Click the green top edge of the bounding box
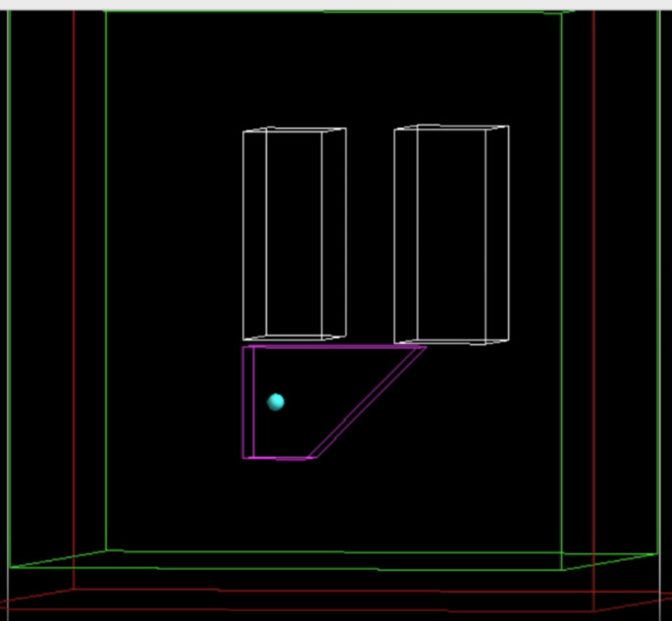This screenshot has width=672, height=621. point(334,13)
